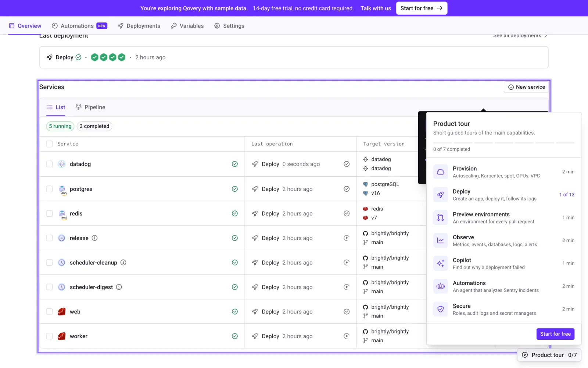
Task: Click the New service button
Action: pyautogui.click(x=526, y=87)
